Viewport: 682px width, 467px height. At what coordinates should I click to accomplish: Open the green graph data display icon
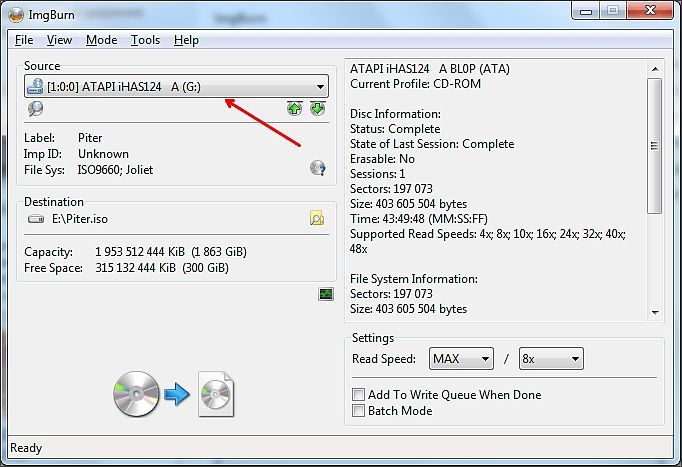point(326,294)
